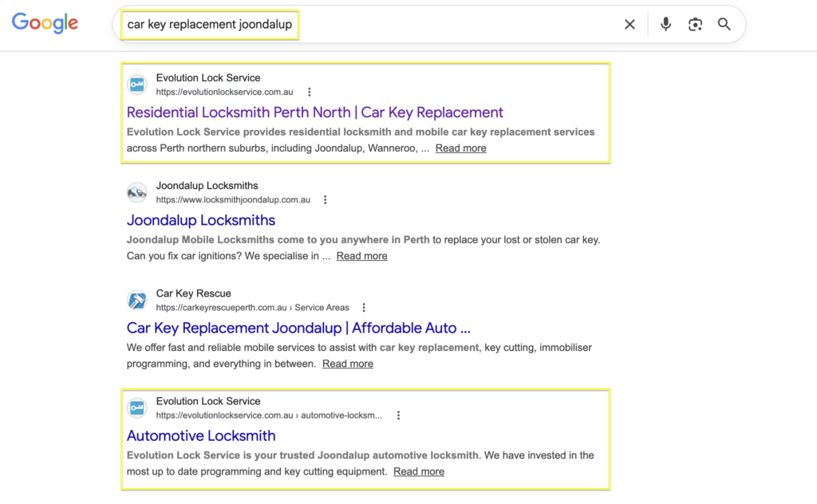Click Car Key Rescue favicon
Viewport: 817px width, 504px height.
(137, 300)
